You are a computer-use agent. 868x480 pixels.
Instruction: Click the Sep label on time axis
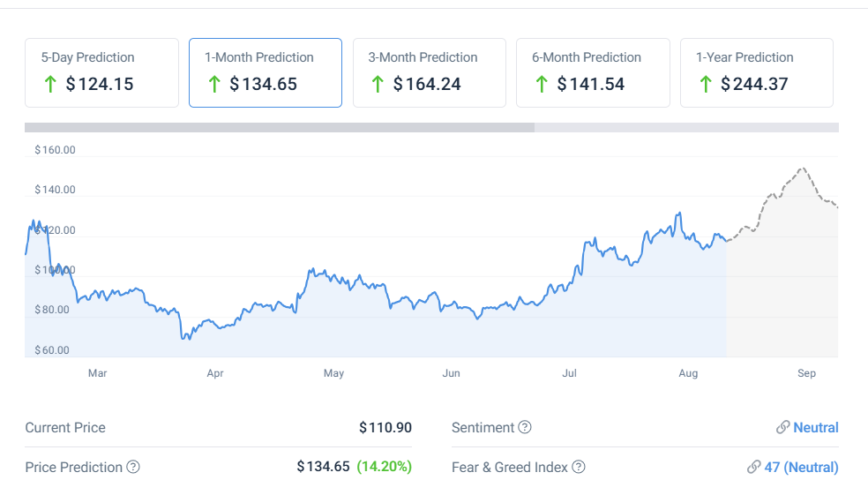pos(806,373)
